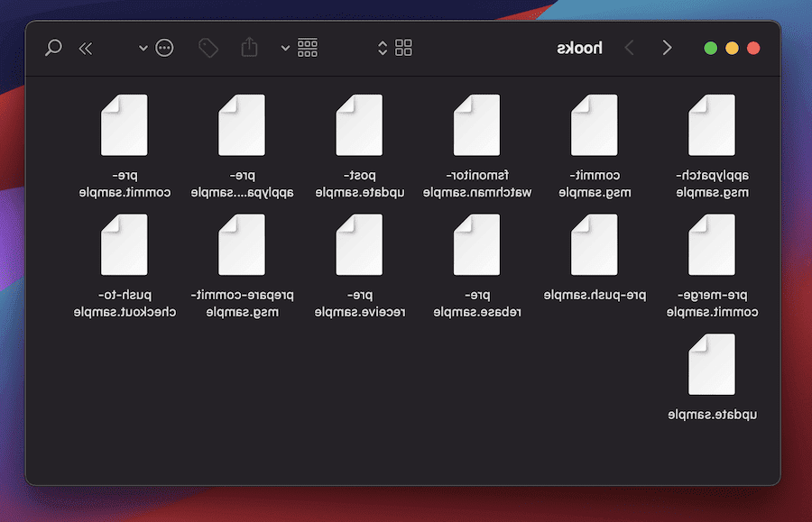Select the update.sample file icon
Screen dimensions: 812x522
coord(711,364)
